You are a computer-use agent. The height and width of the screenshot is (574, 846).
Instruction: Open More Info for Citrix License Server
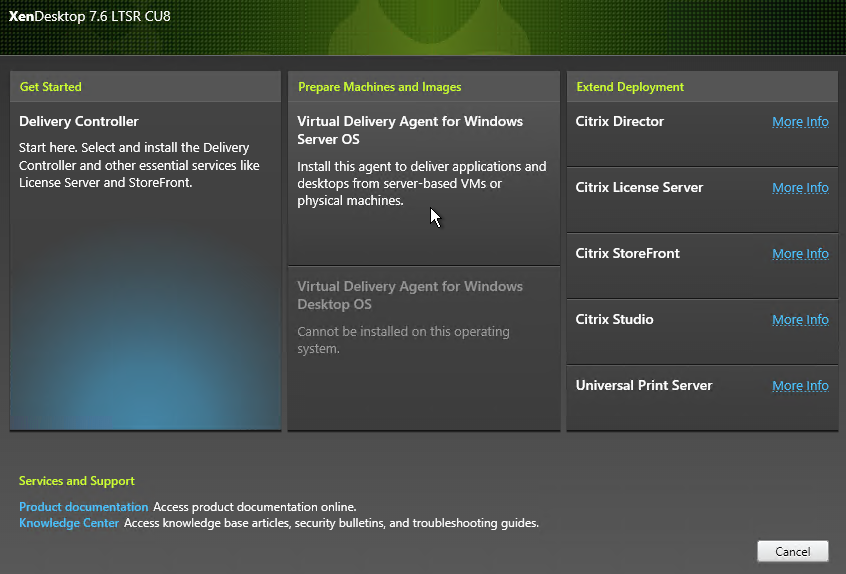(800, 188)
